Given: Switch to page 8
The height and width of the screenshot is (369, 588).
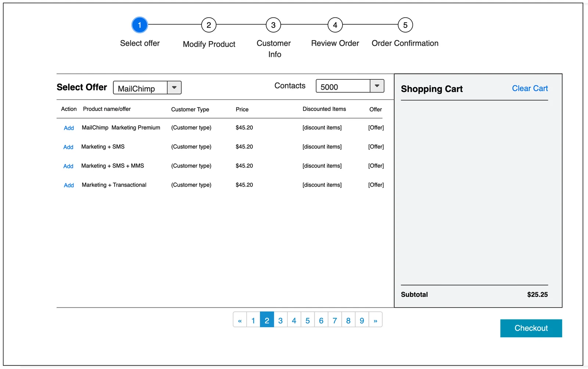Looking at the screenshot, I should [348, 320].
